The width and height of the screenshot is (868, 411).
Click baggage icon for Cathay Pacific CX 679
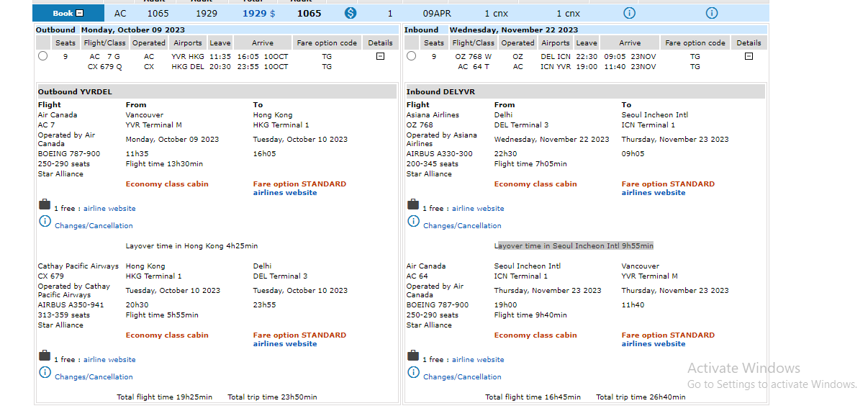point(45,356)
